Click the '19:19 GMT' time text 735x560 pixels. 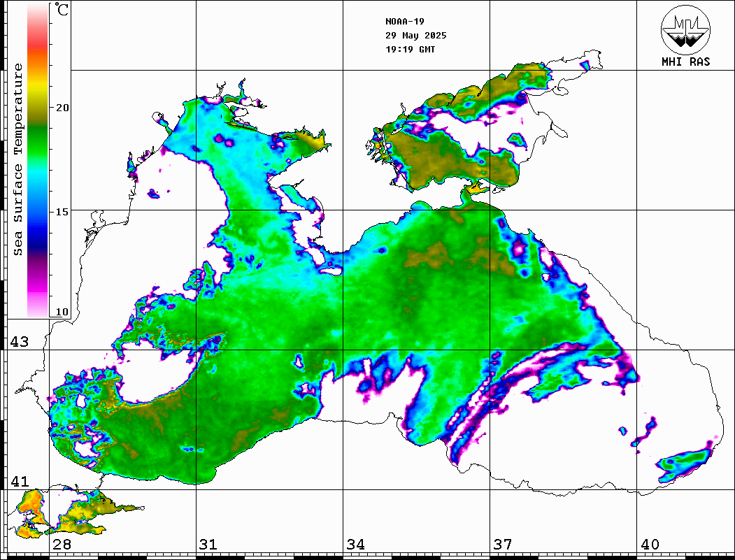410,49
